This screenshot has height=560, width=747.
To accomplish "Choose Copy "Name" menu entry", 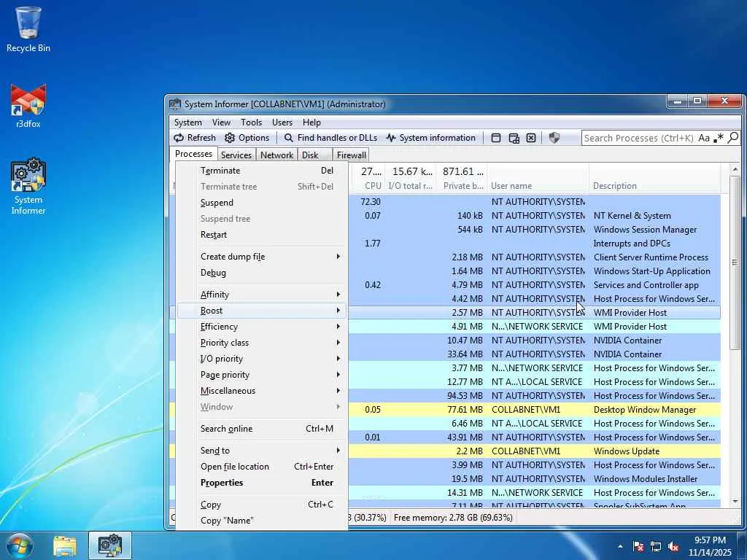I will click(x=262, y=521).
